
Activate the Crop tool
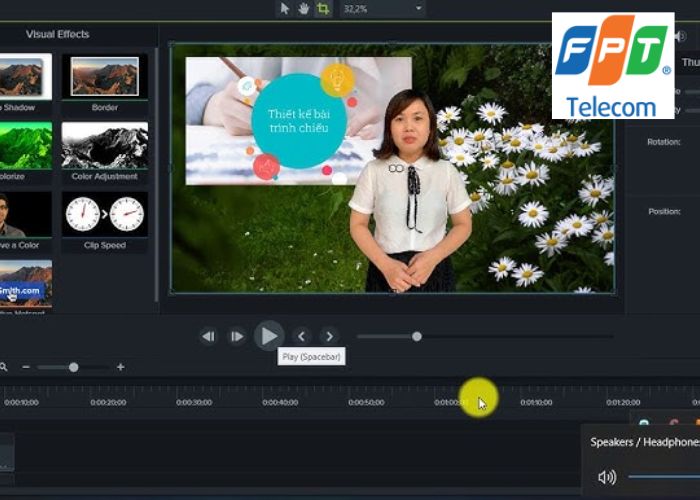click(x=322, y=8)
